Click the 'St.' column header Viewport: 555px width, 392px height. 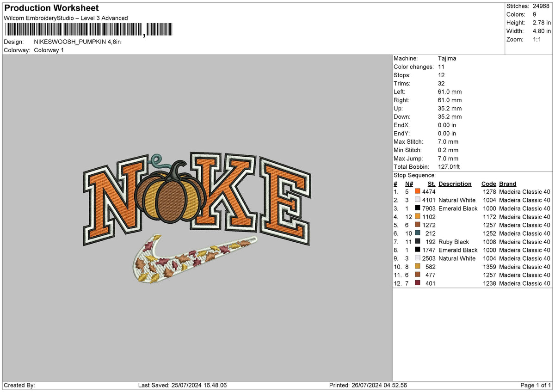432,184
